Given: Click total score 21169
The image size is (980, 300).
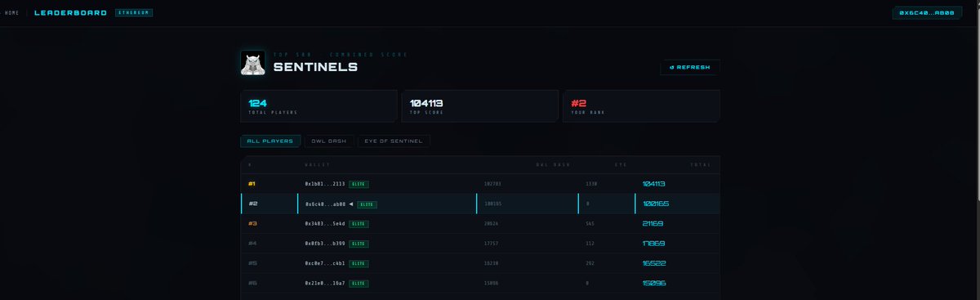Looking at the screenshot, I should point(653,224).
